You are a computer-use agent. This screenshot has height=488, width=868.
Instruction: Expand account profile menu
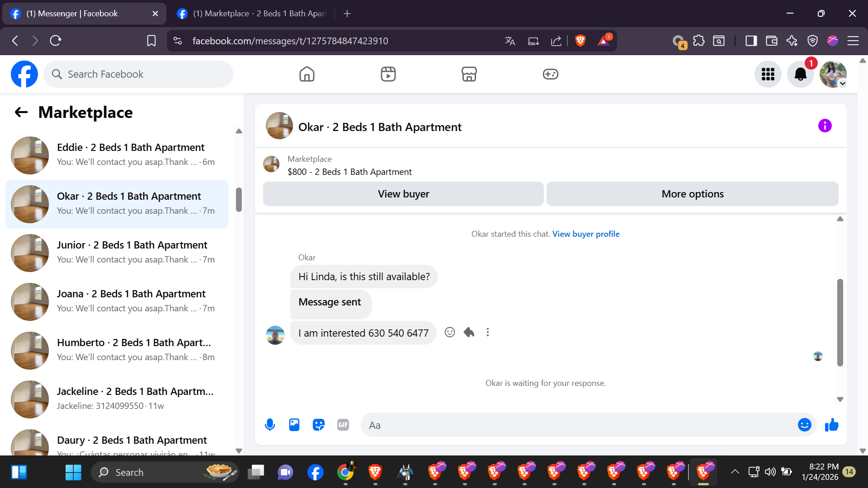tap(833, 74)
